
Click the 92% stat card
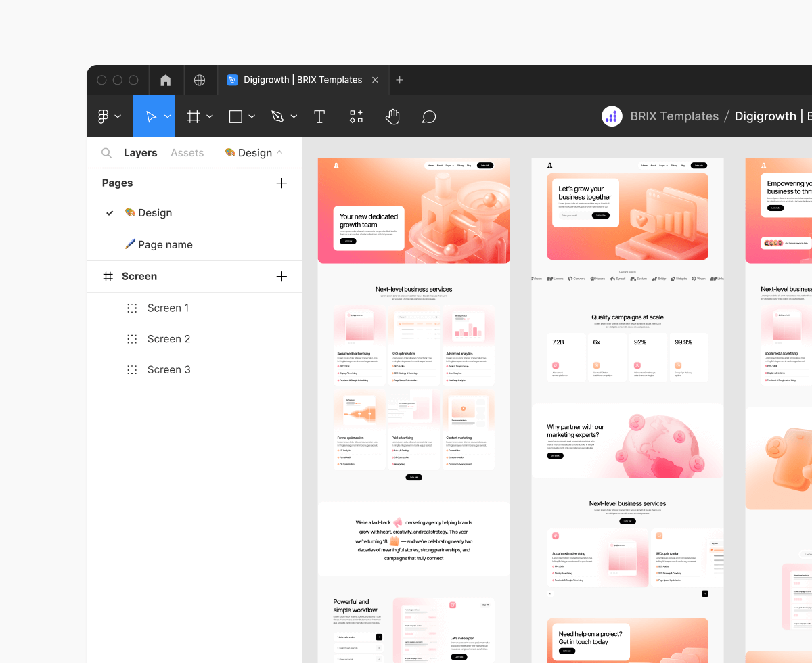[648, 357]
